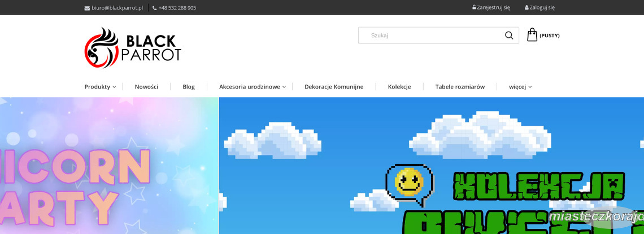Click the więcej menu label
Screen dimensions: 644x234
pos(517,87)
